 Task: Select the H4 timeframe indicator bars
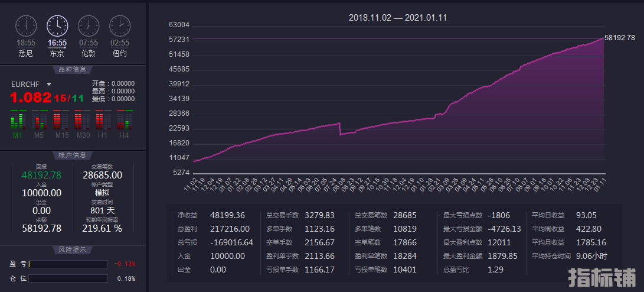pyautogui.click(x=125, y=120)
